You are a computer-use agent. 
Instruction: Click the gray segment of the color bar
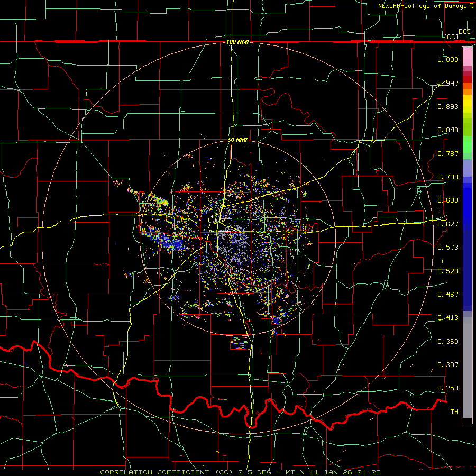click(467, 368)
